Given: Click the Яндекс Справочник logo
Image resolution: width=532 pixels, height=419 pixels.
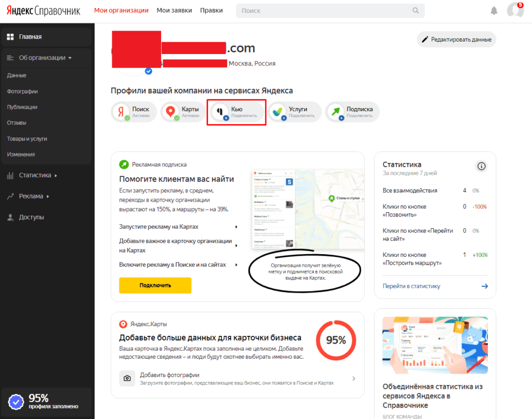Looking at the screenshot, I should 44,11.
